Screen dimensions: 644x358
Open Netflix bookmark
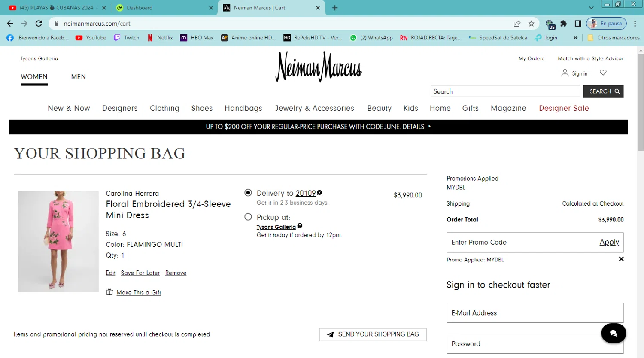pyautogui.click(x=160, y=38)
